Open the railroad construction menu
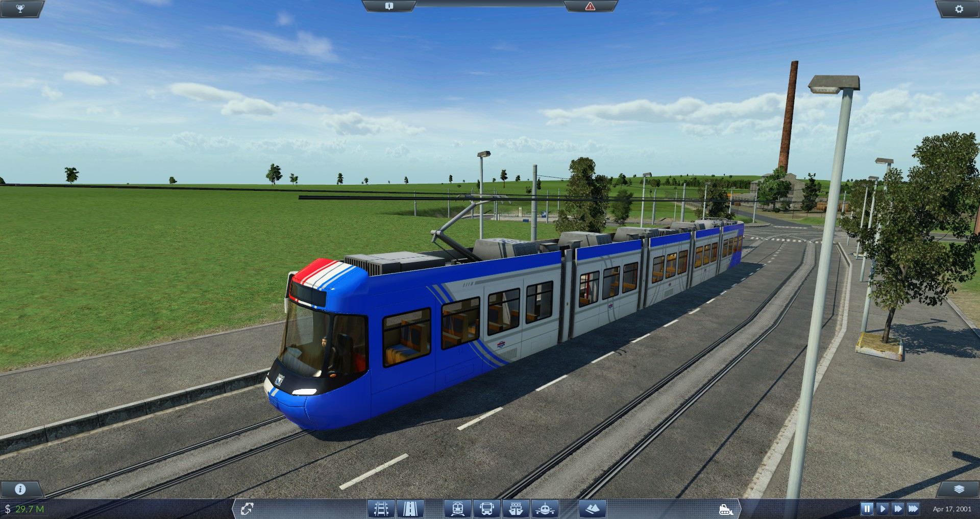The height and width of the screenshot is (519, 980). point(381,509)
